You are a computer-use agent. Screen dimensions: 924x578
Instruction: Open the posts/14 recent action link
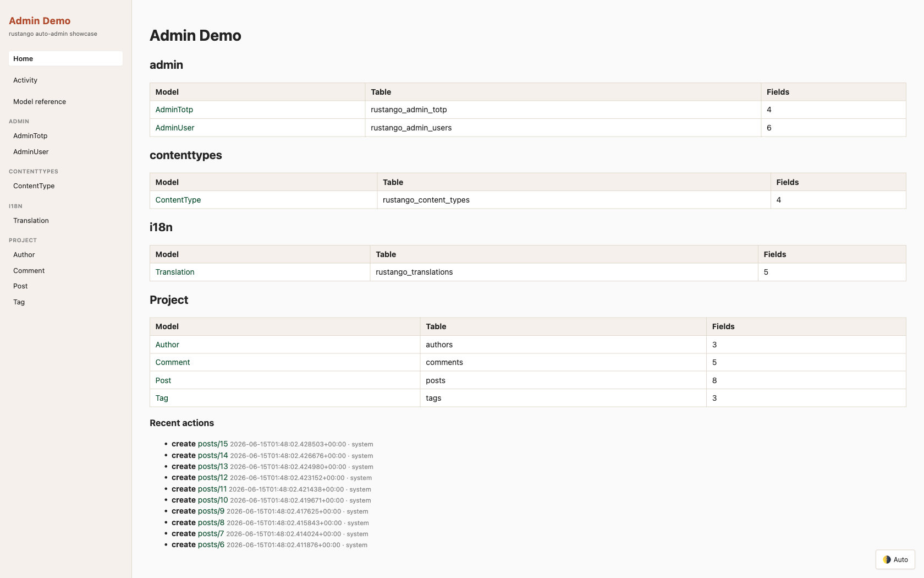[x=213, y=455]
